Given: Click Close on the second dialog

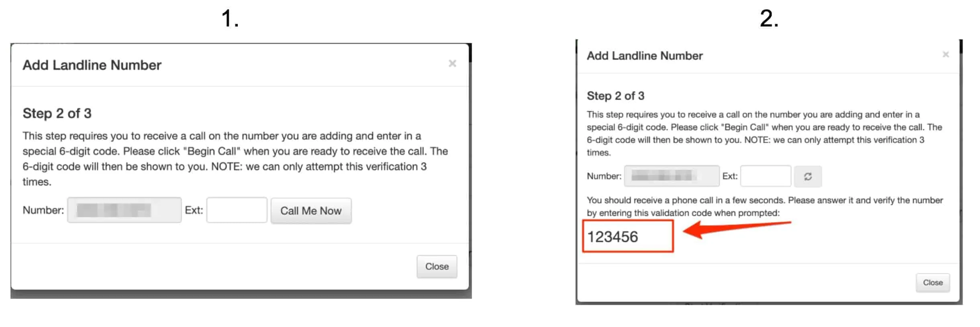Looking at the screenshot, I should click(933, 282).
